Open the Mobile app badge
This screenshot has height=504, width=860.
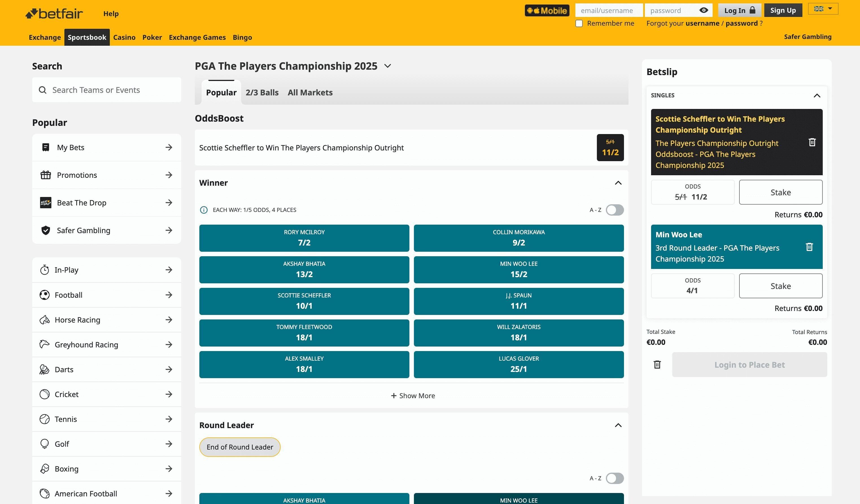547,10
